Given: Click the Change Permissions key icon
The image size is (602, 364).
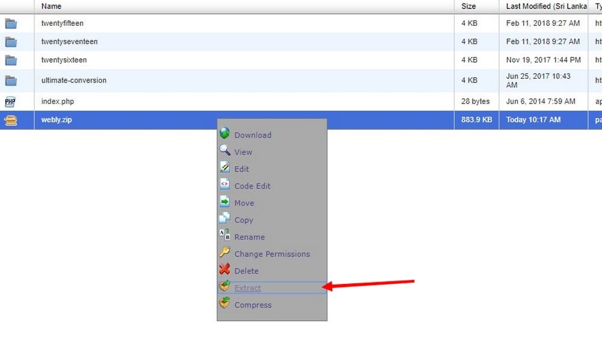Looking at the screenshot, I should pyautogui.click(x=225, y=253).
